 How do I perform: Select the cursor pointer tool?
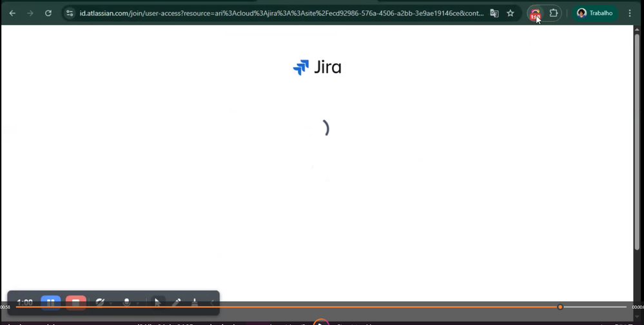[157, 302]
